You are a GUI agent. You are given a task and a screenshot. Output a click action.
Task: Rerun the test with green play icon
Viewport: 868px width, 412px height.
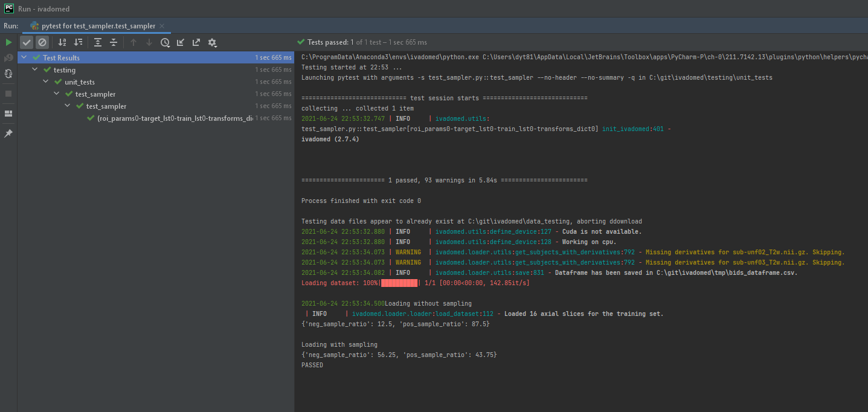point(8,42)
